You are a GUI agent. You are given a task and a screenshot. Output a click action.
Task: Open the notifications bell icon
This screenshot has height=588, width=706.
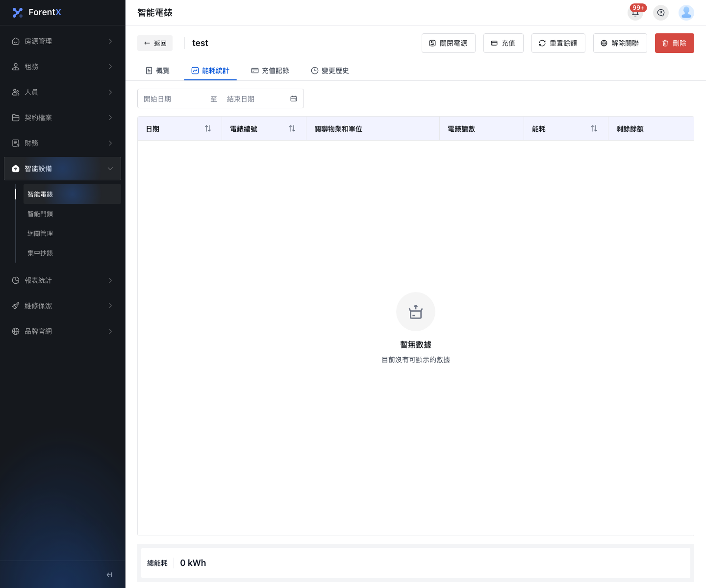pyautogui.click(x=635, y=13)
